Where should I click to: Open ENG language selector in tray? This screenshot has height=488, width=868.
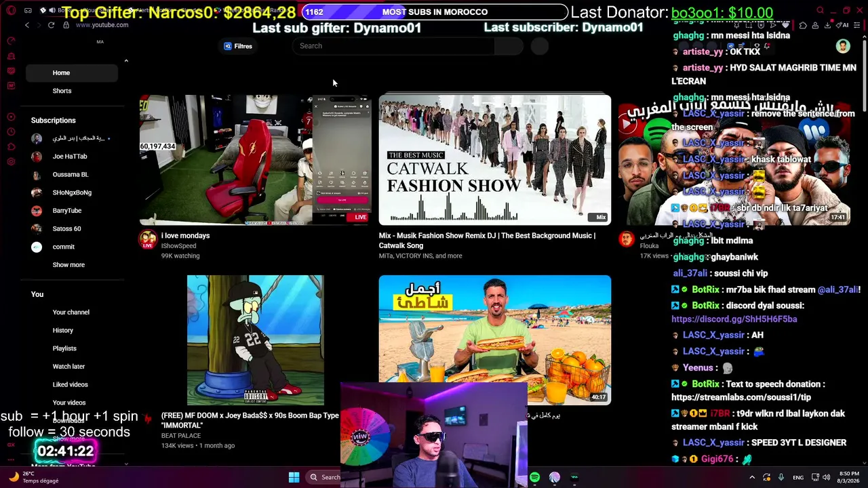pyautogui.click(x=798, y=477)
